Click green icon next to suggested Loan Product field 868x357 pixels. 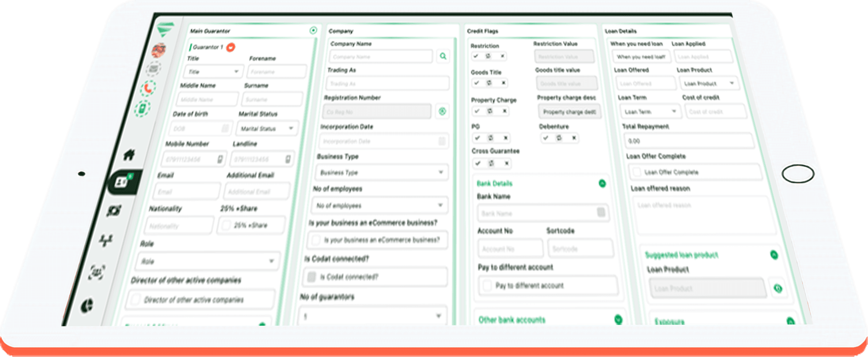[778, 288]
